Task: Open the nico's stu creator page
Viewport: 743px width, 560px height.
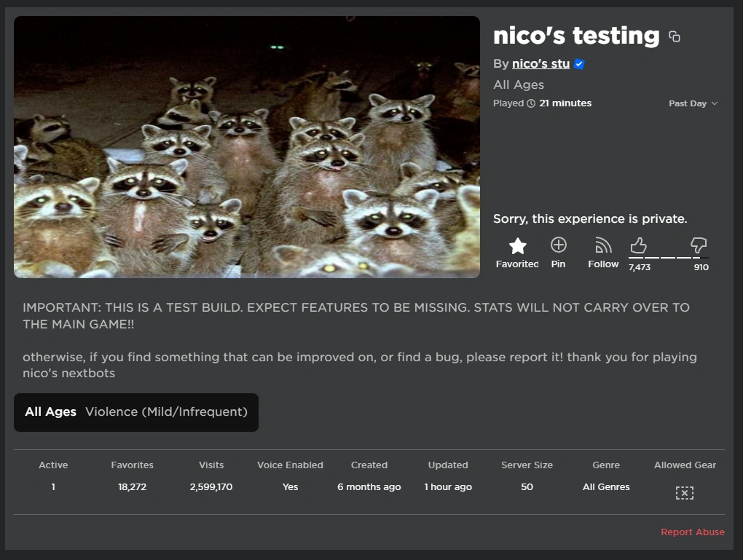Action: [540, 63]
